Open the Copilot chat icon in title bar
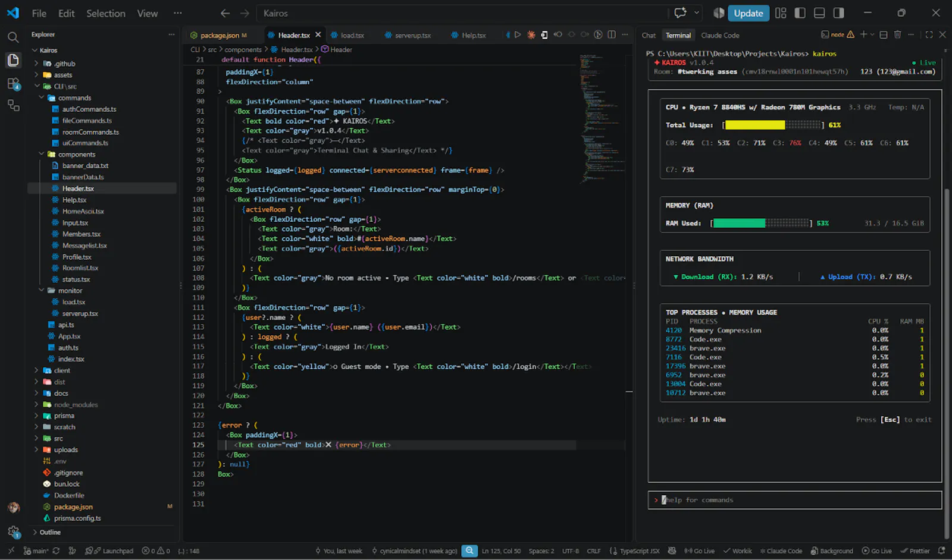The height and width of the screenshot is (560, 952). coord(680,13)
